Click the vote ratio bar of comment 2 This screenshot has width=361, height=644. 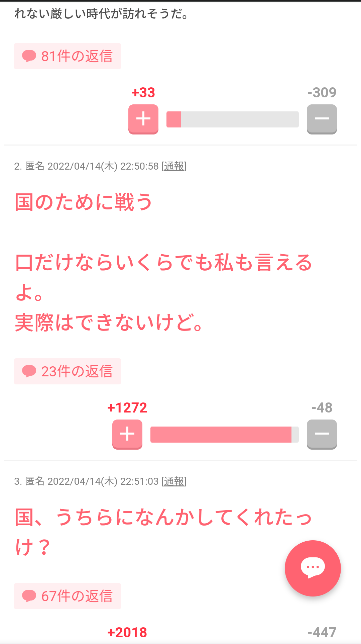[225, 435]
